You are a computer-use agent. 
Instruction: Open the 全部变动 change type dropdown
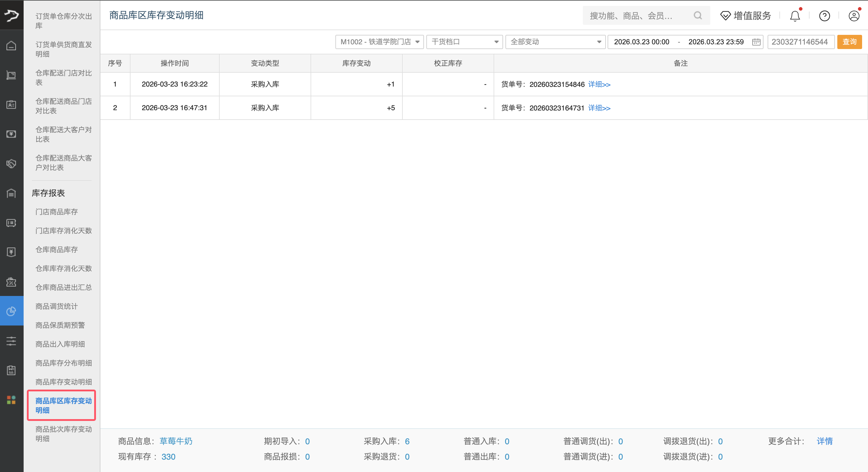(555, 41)
